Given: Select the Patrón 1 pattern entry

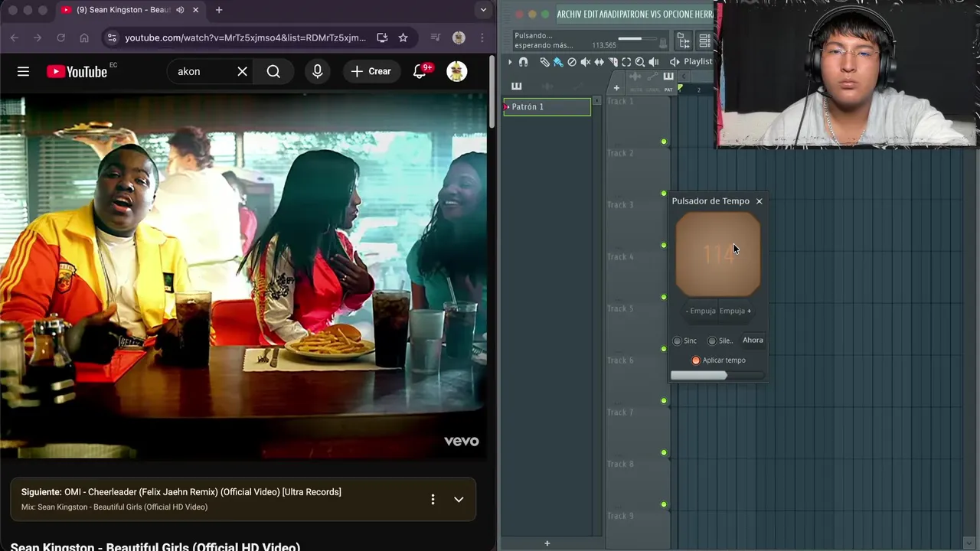Looking at the screenshot, I should 547,107.
